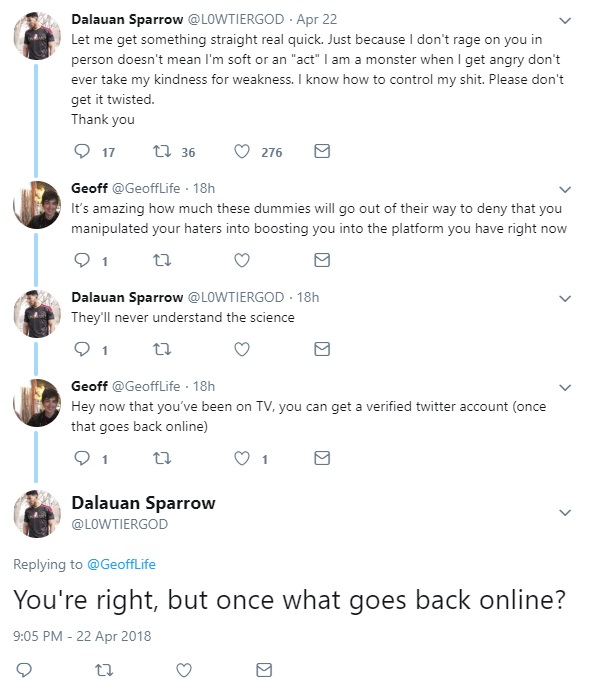The height and width of the screenshot is (690, 603).
Task: Open more options on the main tweet
Action: click(565, 512)
